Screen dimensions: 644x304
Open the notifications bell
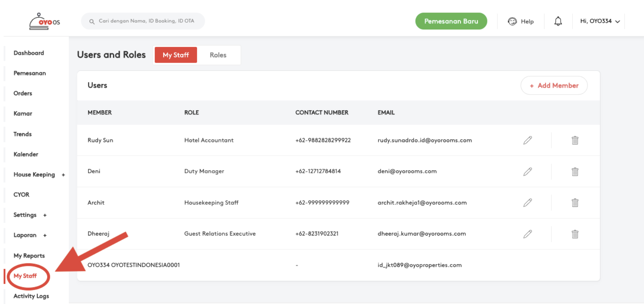pyautogui.click(x=558, y=21)
